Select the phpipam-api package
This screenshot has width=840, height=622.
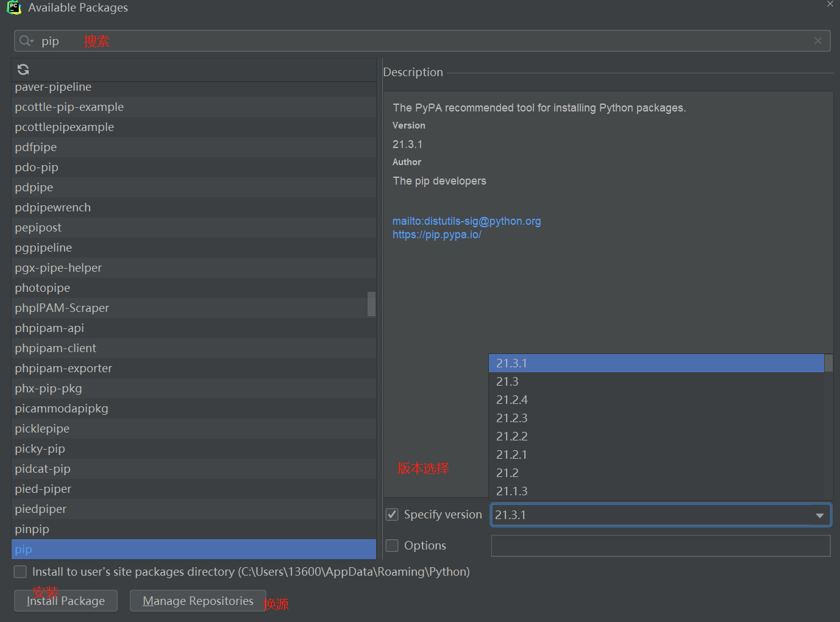pos(194,328)
